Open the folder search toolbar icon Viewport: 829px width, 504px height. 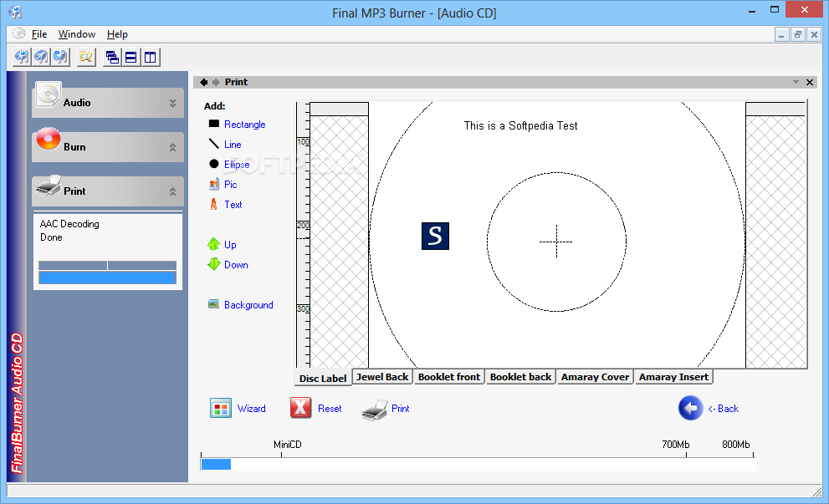click(x=86, y=57)
